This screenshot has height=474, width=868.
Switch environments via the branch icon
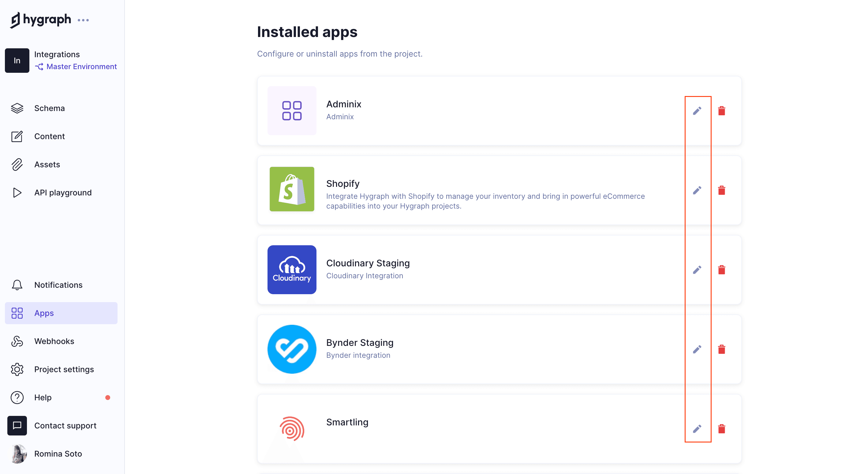coord(39,67)
